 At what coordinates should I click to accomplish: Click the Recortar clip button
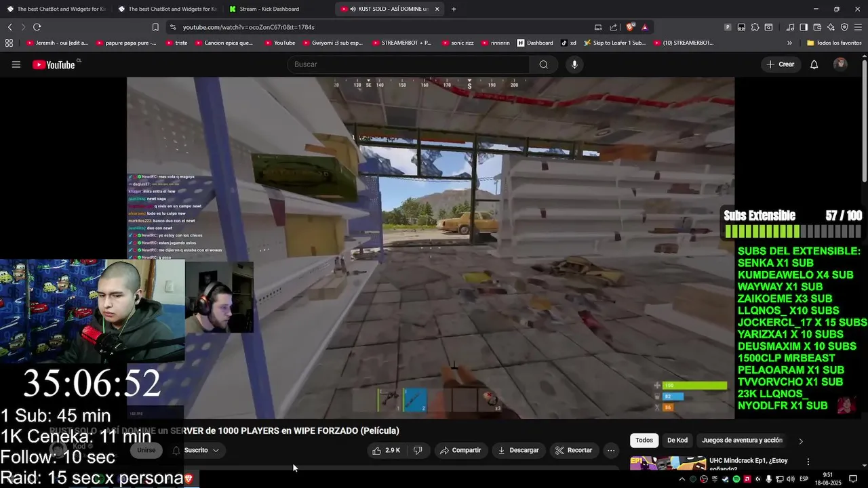pyautogui.click(x=573, y=450)
